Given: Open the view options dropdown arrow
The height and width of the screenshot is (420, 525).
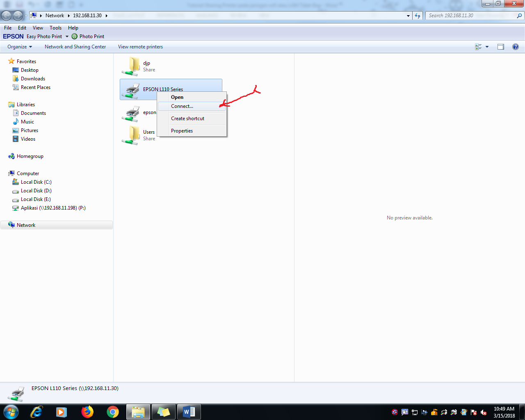Looking at the screenshot, I should coord(487,47).
